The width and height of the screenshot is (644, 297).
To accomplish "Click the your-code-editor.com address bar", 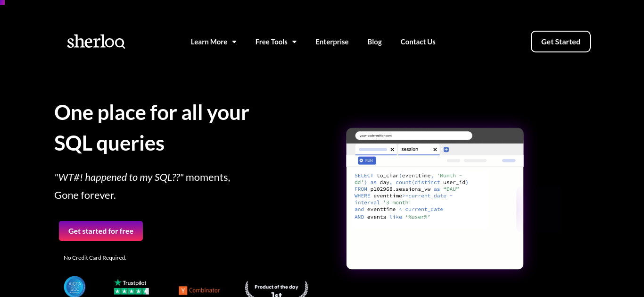I will 413,136.
